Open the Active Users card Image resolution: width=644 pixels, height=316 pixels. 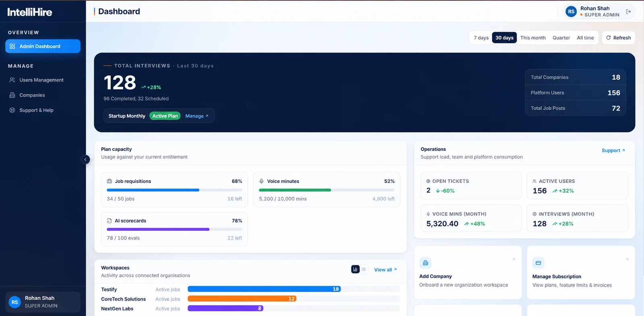577,186
